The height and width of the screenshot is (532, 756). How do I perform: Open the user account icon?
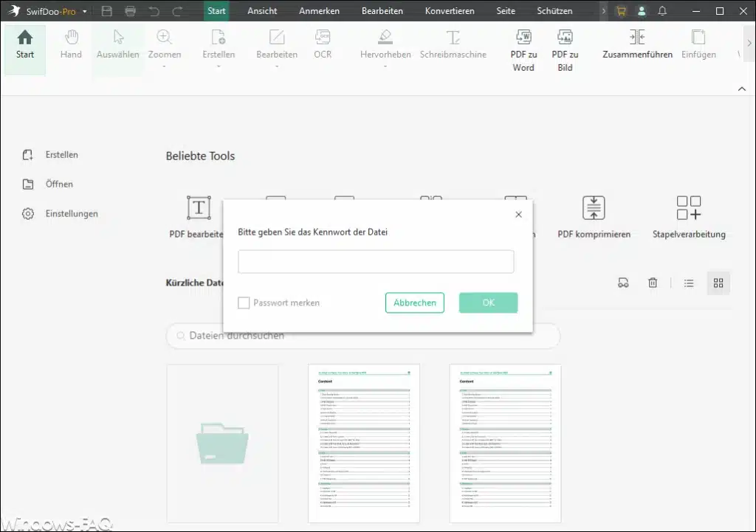pos(642,11)
